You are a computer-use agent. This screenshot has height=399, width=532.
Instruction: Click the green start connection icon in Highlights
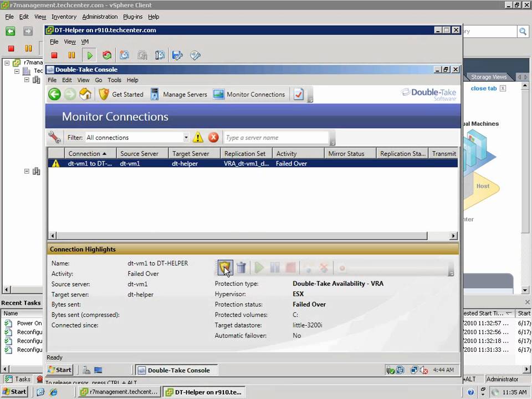pyautogui.click(x=259, y=268)
